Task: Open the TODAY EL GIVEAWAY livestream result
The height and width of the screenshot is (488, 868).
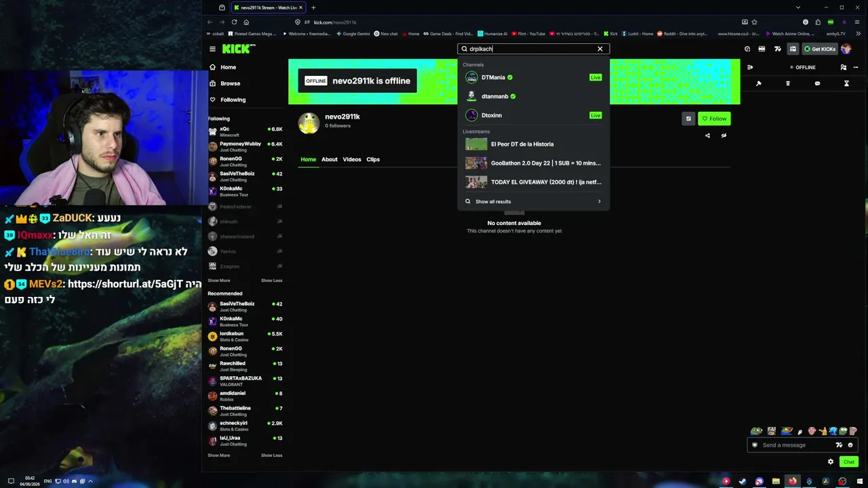Action: 533,182
